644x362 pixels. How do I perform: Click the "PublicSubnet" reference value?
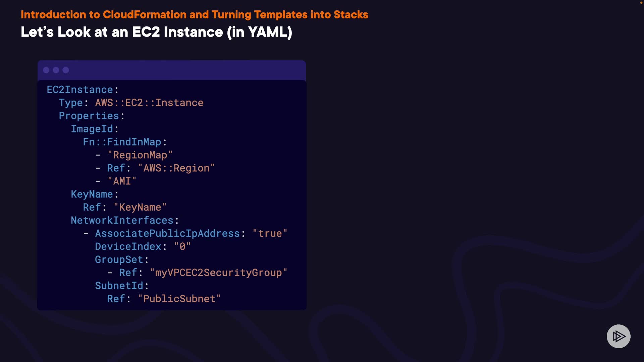179,299
